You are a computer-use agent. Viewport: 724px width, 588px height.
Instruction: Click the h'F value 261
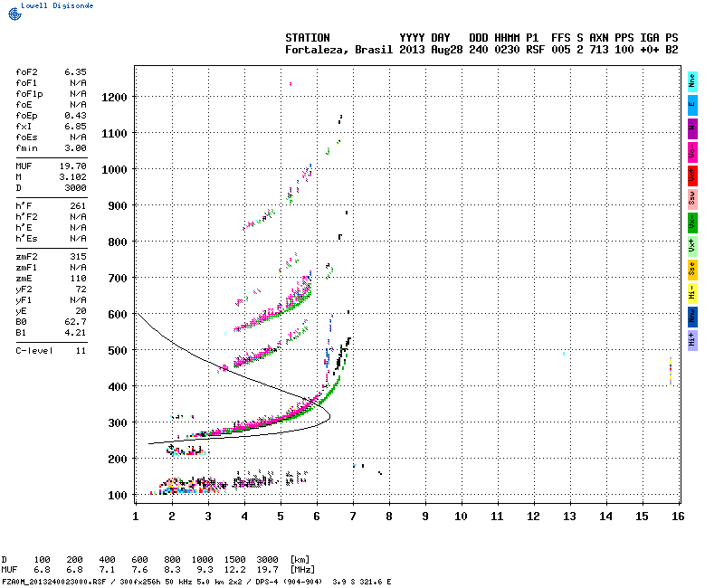pyautogui.click(x=78, y=206)
